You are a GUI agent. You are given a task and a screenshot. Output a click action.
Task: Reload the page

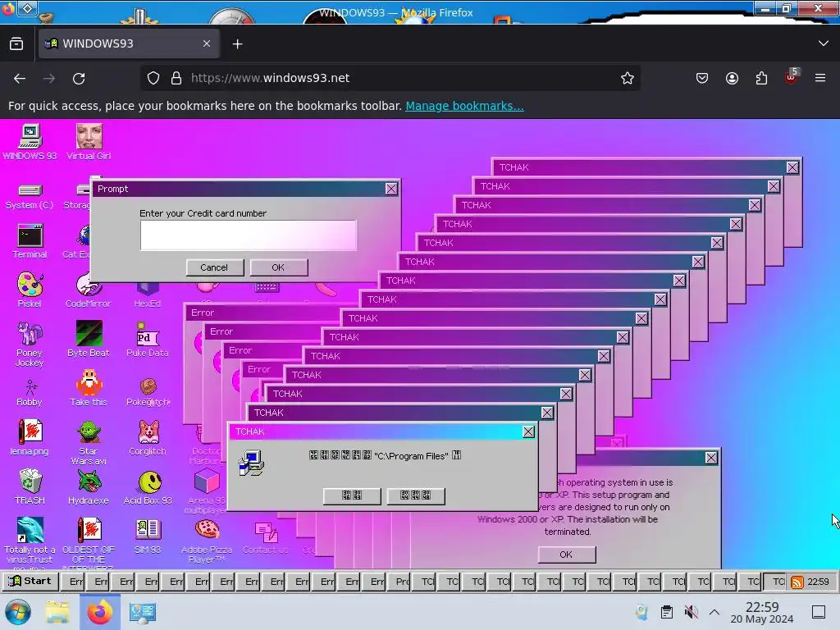(79, 78)
